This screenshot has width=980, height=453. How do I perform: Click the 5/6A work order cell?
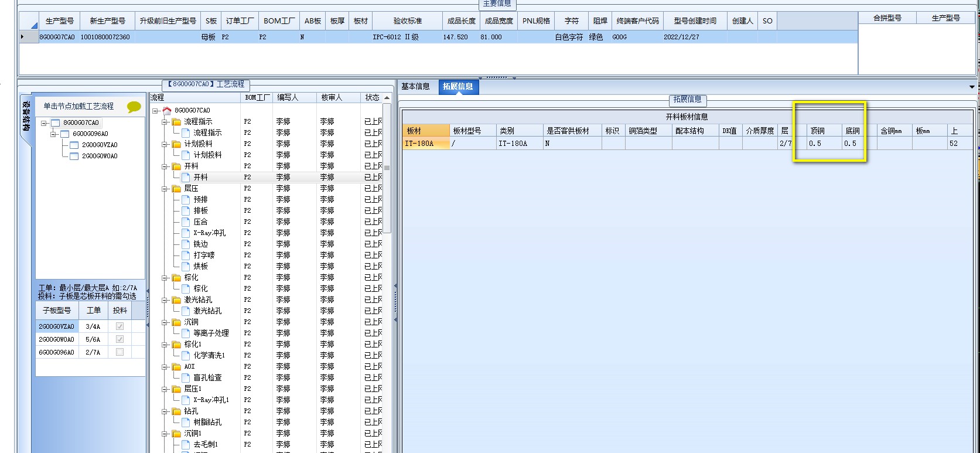(x=93, y=339)
